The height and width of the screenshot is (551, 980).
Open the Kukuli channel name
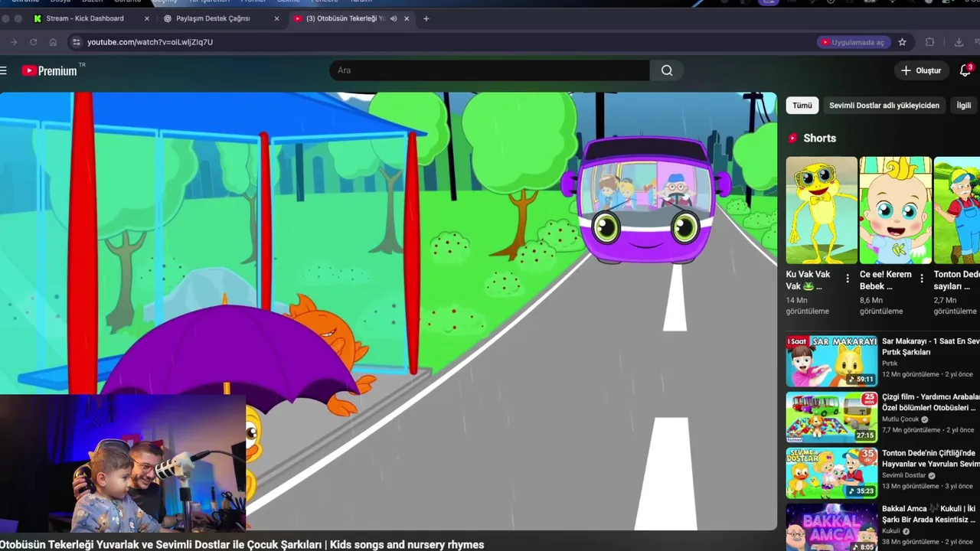[891, 531]
